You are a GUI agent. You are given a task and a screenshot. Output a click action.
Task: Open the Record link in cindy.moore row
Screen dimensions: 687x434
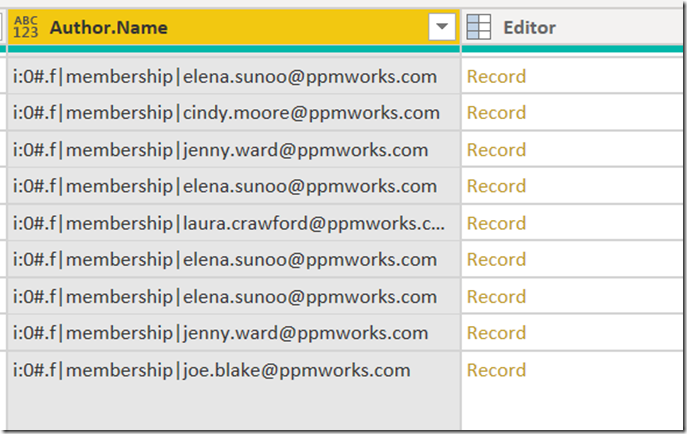pyautogui.click(x=496, y=113)
